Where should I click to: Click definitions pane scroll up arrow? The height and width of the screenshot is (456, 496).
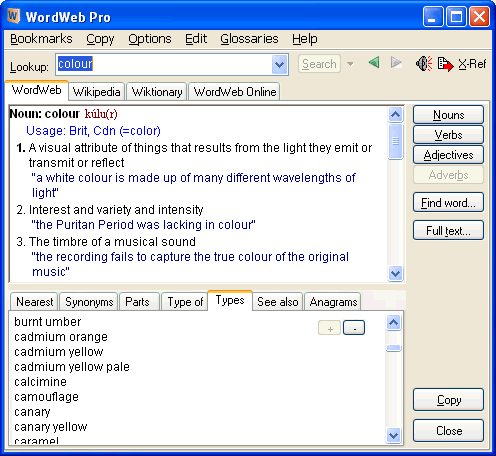coord(395,114)
